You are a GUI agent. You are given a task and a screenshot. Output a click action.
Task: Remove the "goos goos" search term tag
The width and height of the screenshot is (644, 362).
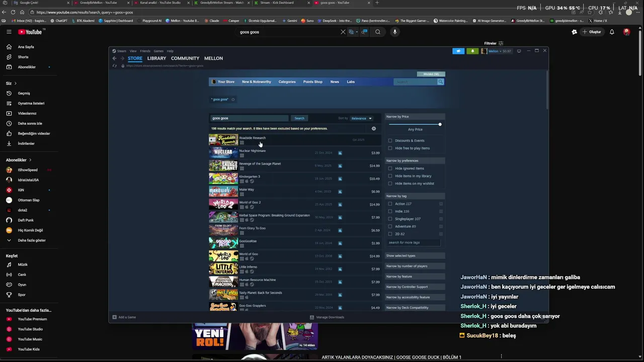pyautogui.click(x=233, y=100)
